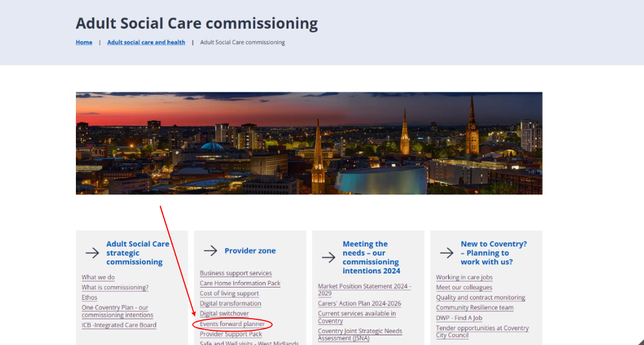Open Provider Support Pack link
This screenshot has height=345, width=644.
coord(231,334)
